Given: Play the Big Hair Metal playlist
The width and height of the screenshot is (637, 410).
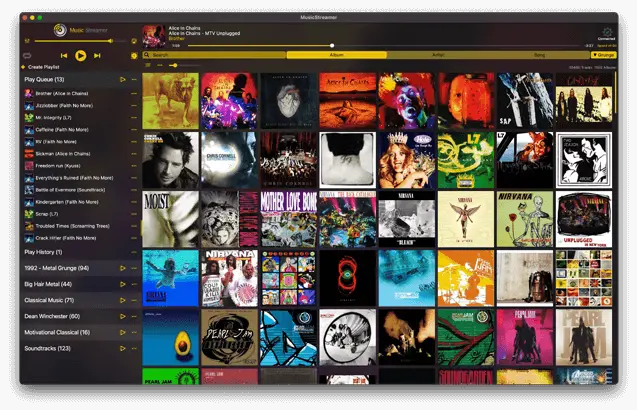Looking at the screenshot, I should pyautogui.click(x=122, y=284).
